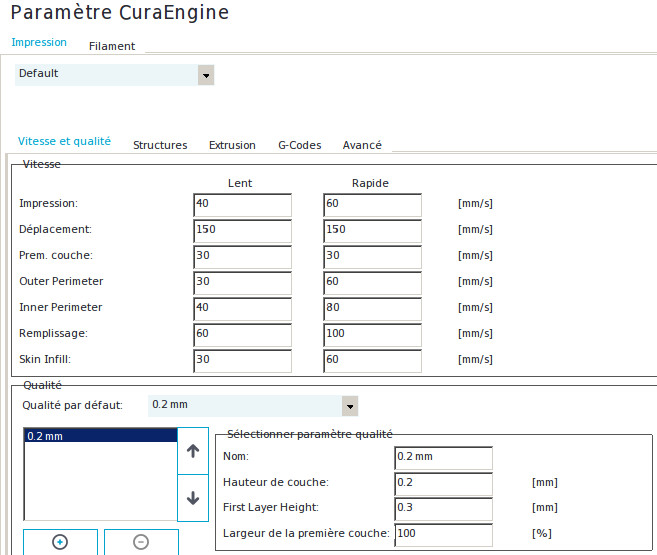Click the First Layer Height field
Image resolution: width=657 pixels, height=555 pixels.
tap(444, 509)
